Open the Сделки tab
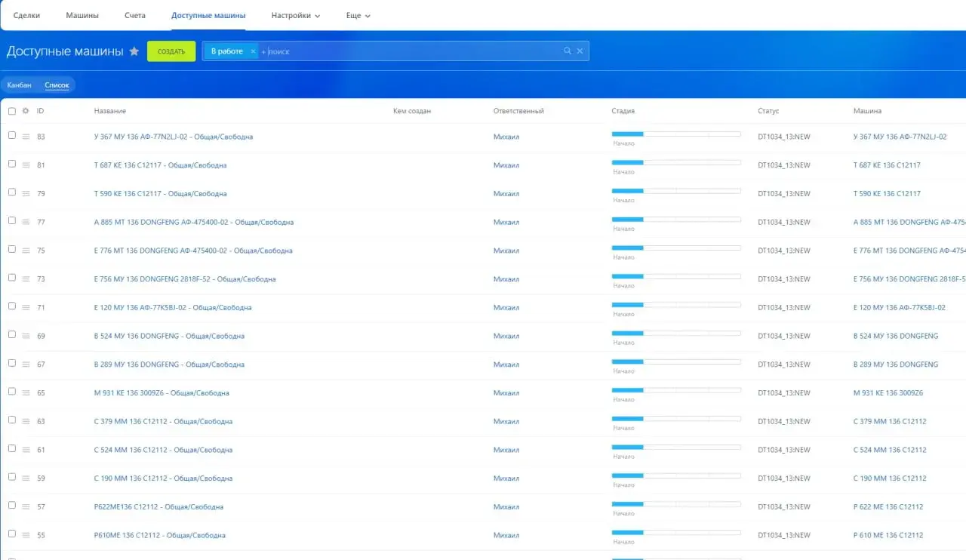The height and width of the screenshot is (560, 966). (26, 15)
